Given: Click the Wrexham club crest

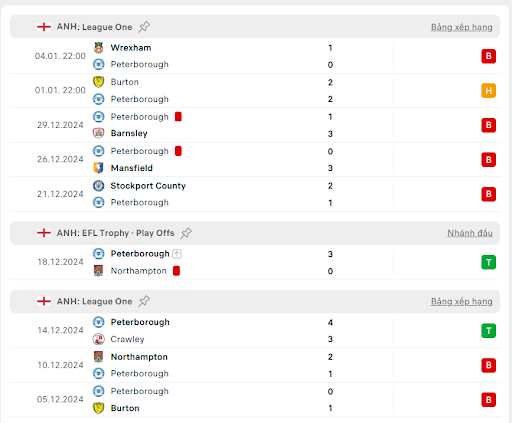Looking at the screenshot, I should click(x=98, y=48).
